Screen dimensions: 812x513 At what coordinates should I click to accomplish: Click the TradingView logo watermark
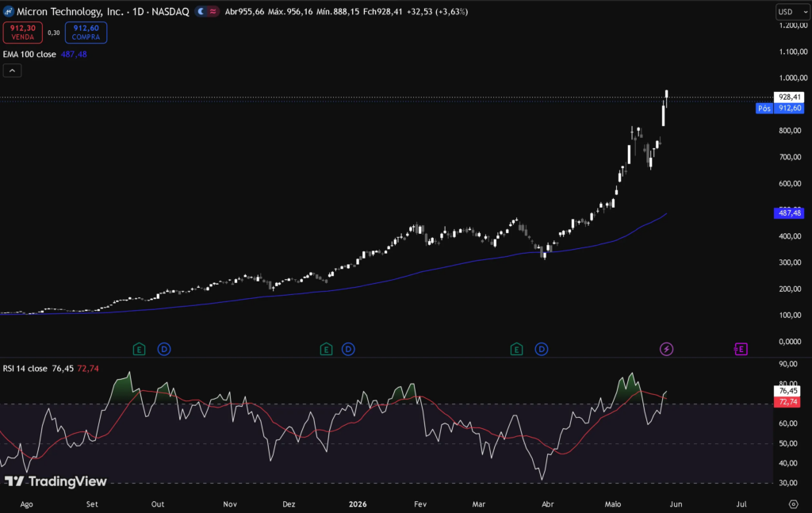pos(56,481)
